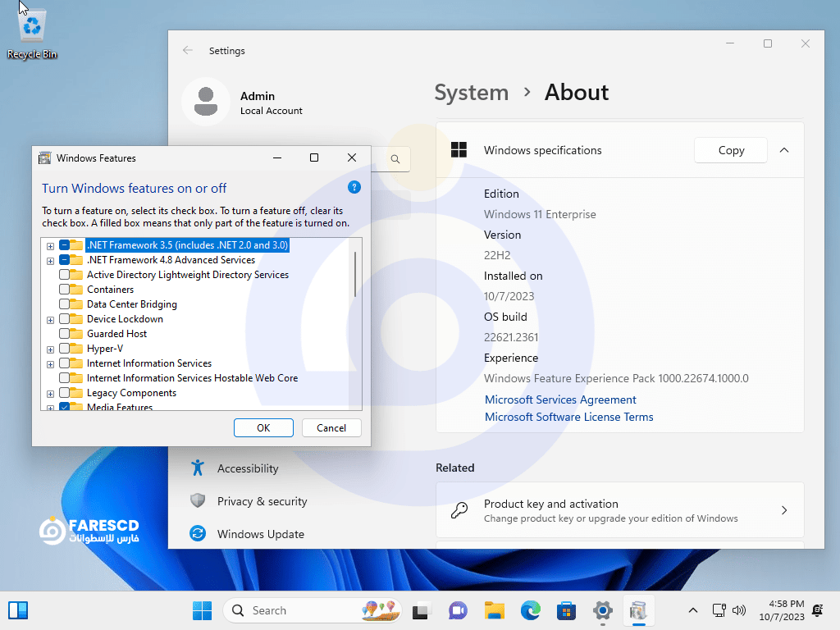Open Microsoft Software License Terms link

[569, 417]
